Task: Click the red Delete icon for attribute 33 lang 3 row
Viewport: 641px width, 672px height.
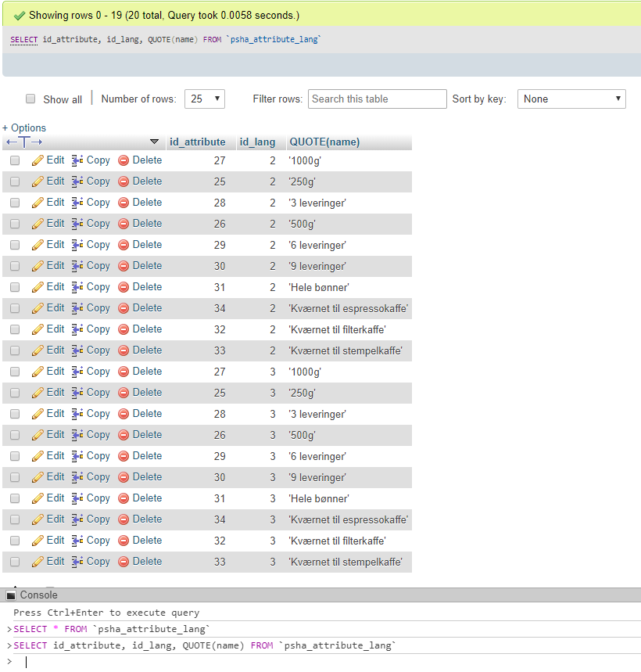Action: click(124, 562)
